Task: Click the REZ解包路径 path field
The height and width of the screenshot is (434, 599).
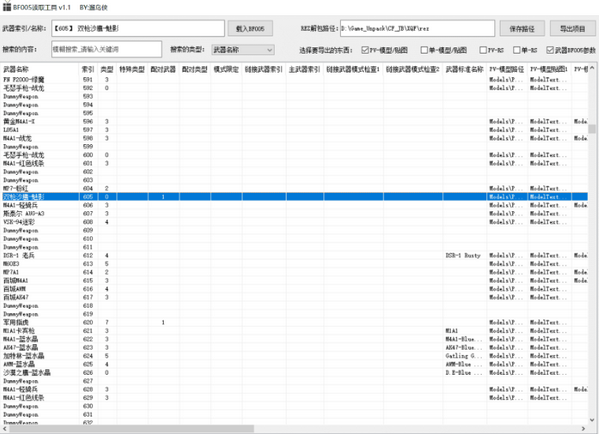Action: [417, 29]
